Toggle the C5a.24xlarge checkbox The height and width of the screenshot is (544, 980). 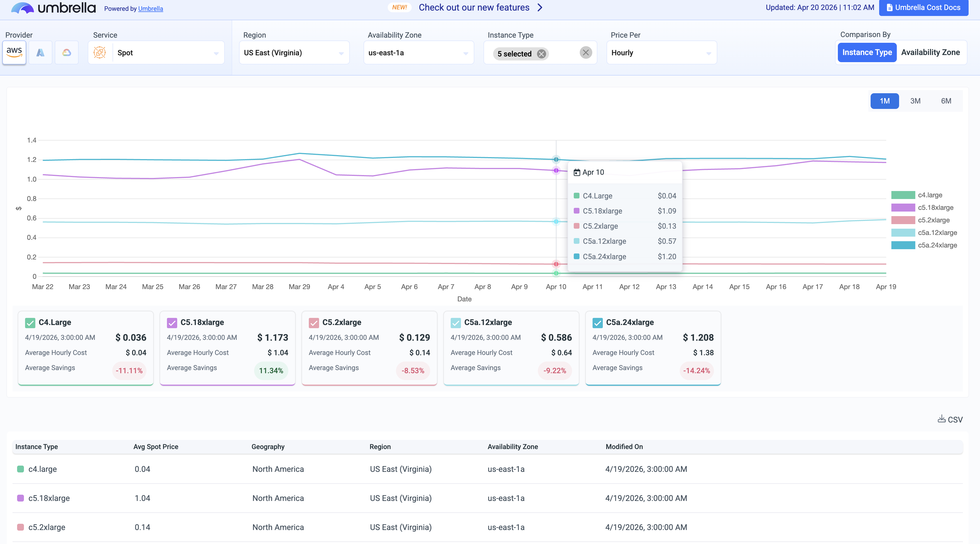tap(597, 322)
